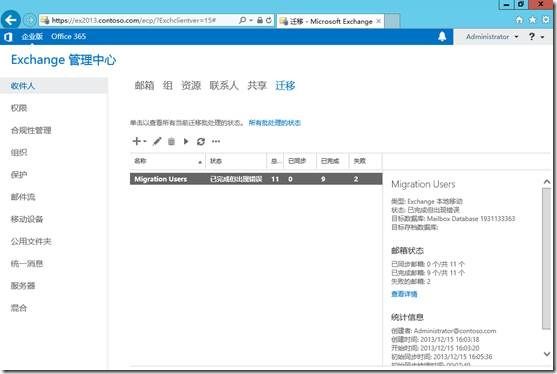Screen dimensions: 557x374
Task: Open the address bar search dropdown arrow
Action: (x=251, y=20)
